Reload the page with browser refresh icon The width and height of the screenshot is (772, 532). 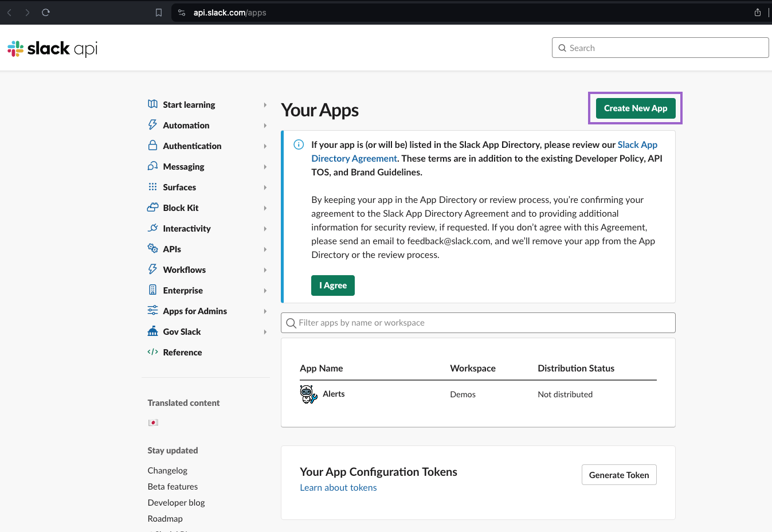[x=46, y=13]
